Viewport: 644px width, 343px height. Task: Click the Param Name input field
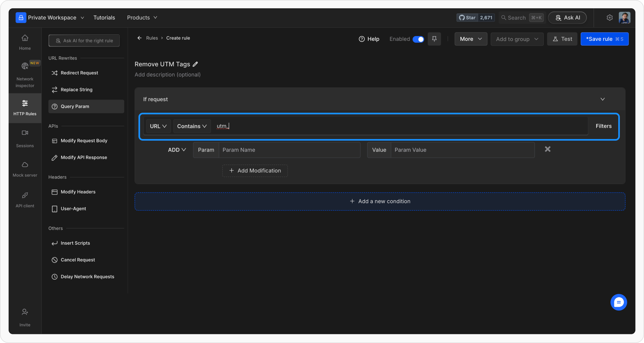point(289,150)
